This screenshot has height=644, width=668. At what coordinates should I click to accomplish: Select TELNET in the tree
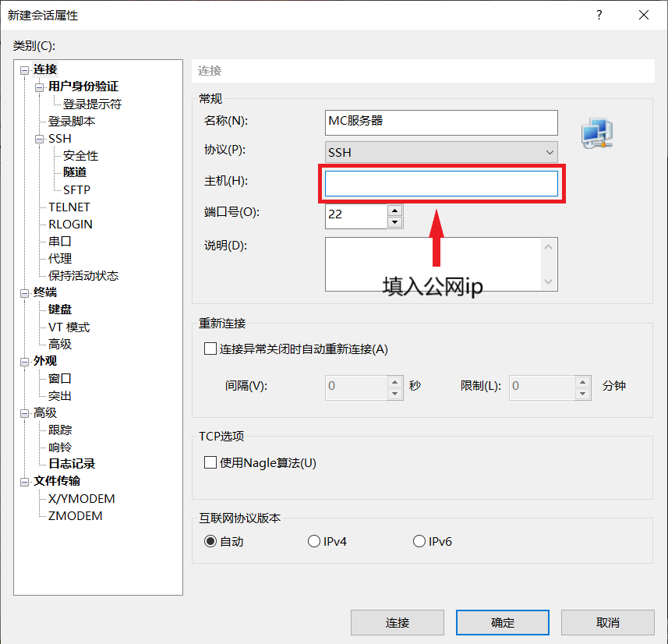(x=69, y=207)
